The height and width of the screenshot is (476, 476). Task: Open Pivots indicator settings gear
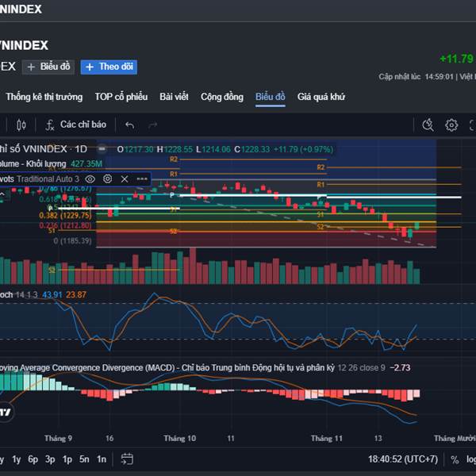(107, 178)
